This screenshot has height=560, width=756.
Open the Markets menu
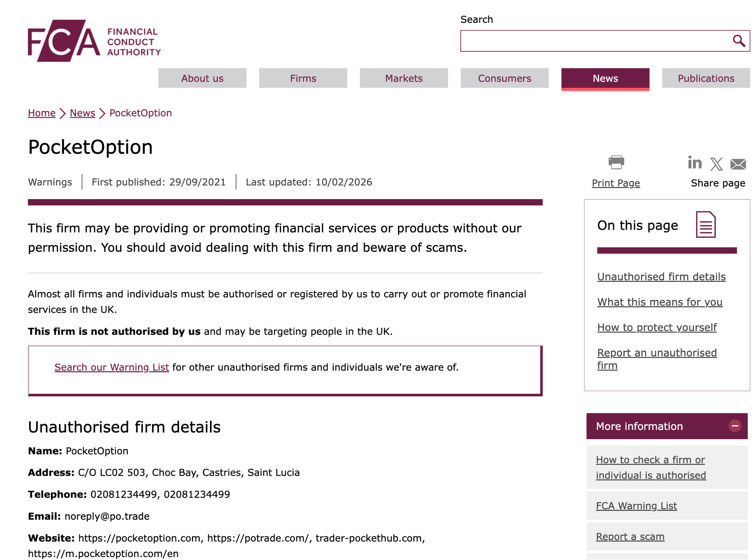coord(404,78)
